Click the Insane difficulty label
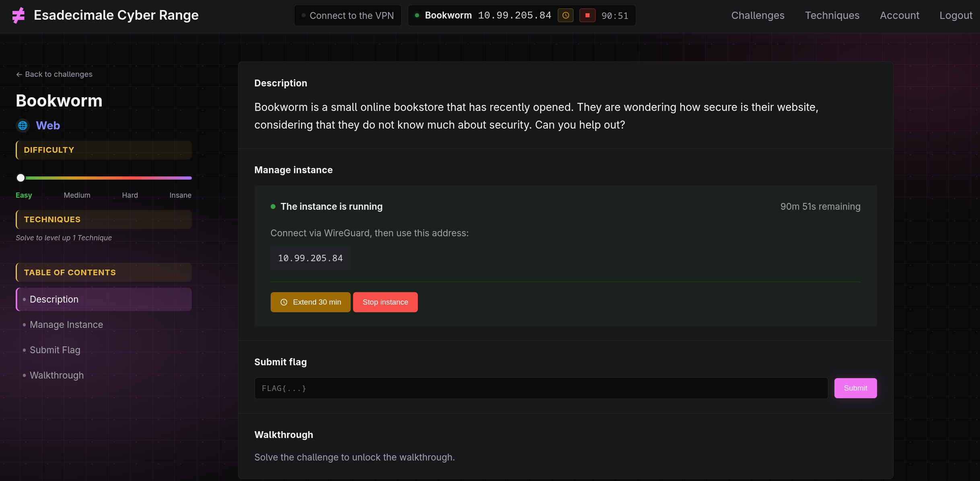980x481 pixels. pyautogui.click(x=180, y=195)
